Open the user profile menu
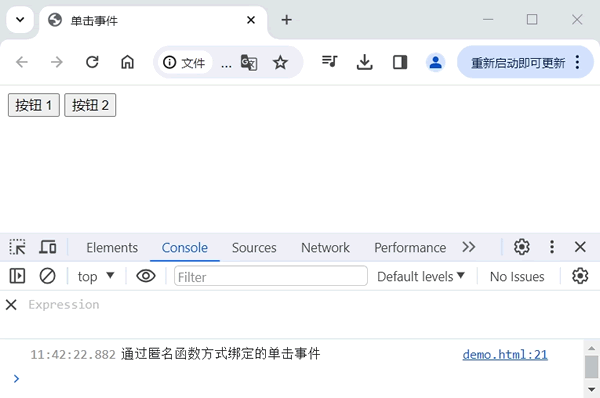Screen dimensions: 600x398 [x=435, y=62]
